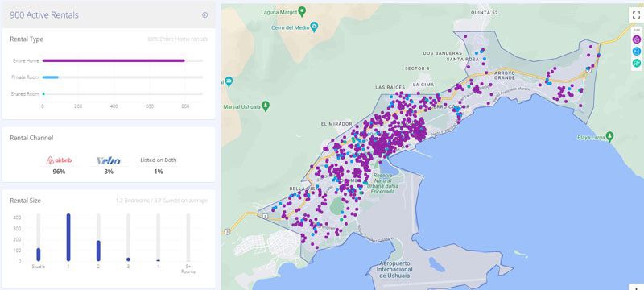
Task: Expand the map legend ellipsis menu
Action: click(x=637, y=30)
